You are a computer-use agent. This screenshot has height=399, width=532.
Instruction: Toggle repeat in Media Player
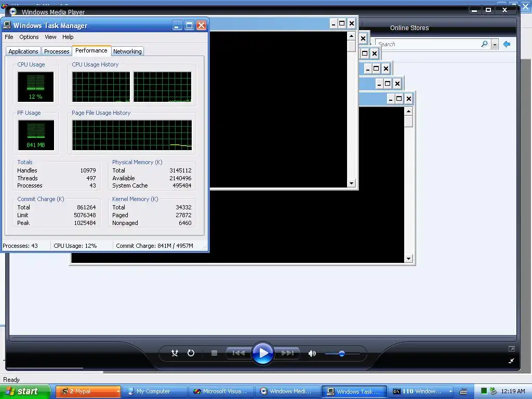[x=191, y=353]
